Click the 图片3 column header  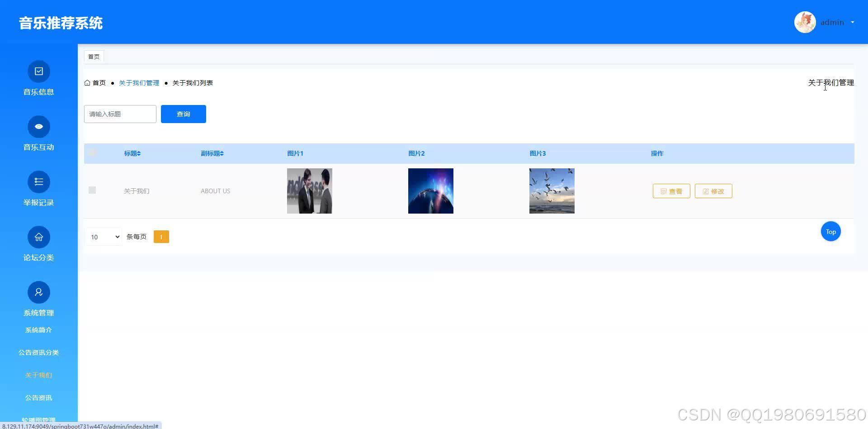coord(538,153)
